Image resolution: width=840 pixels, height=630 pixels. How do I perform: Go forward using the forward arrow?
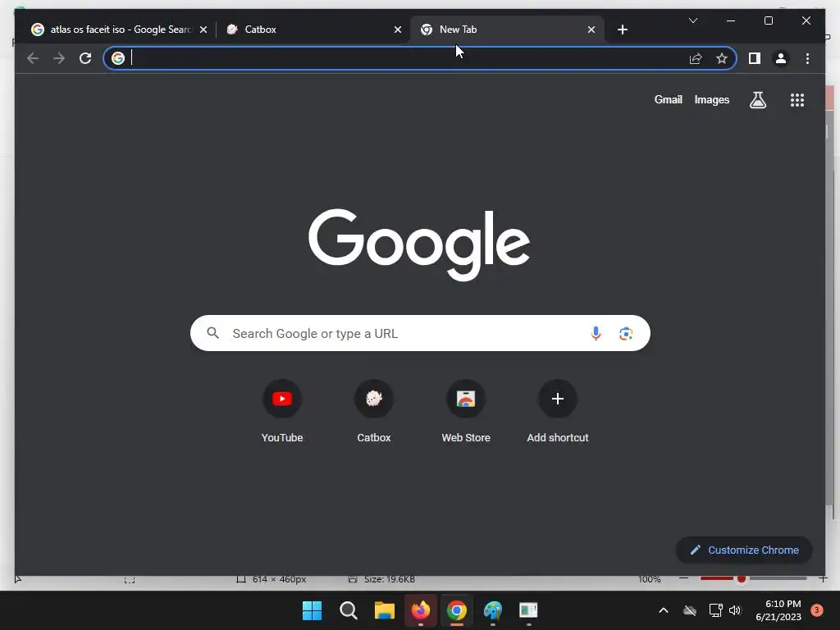point(59,58)
